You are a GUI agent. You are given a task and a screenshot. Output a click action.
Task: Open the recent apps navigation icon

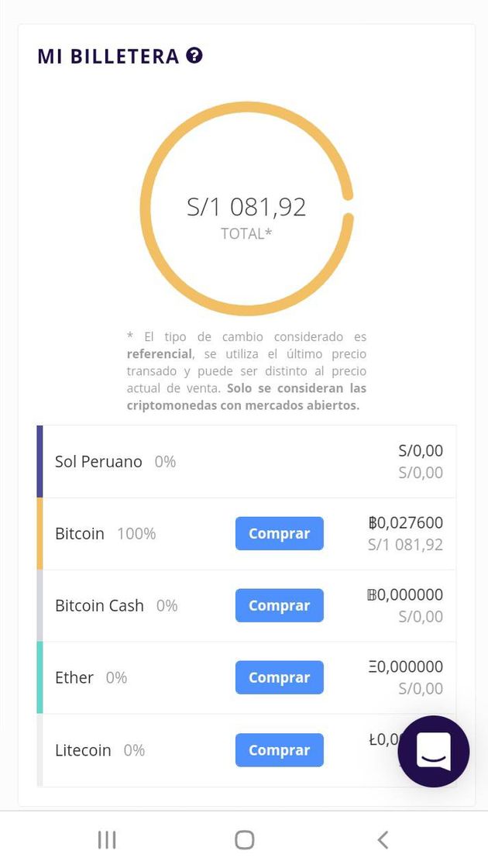tap(107, 840)
